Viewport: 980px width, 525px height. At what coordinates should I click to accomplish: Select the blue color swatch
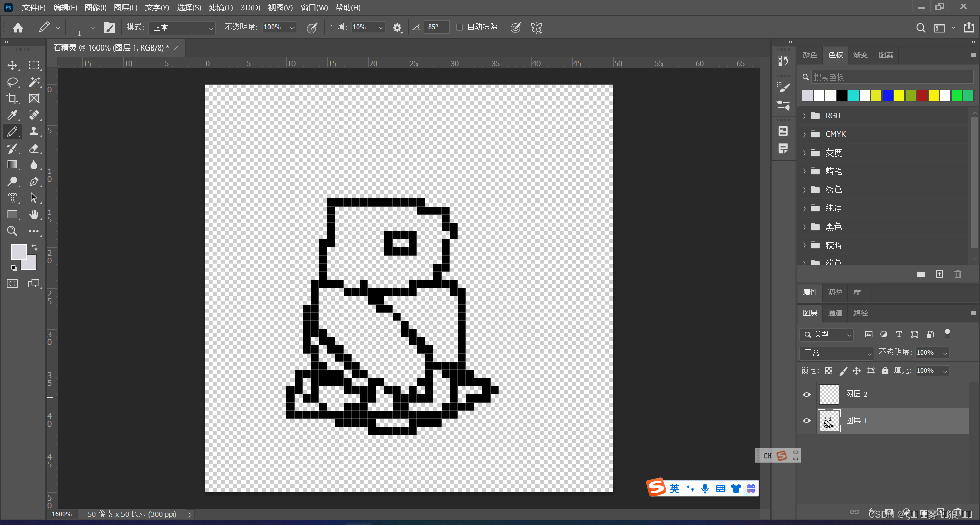[x=888, y=95]
